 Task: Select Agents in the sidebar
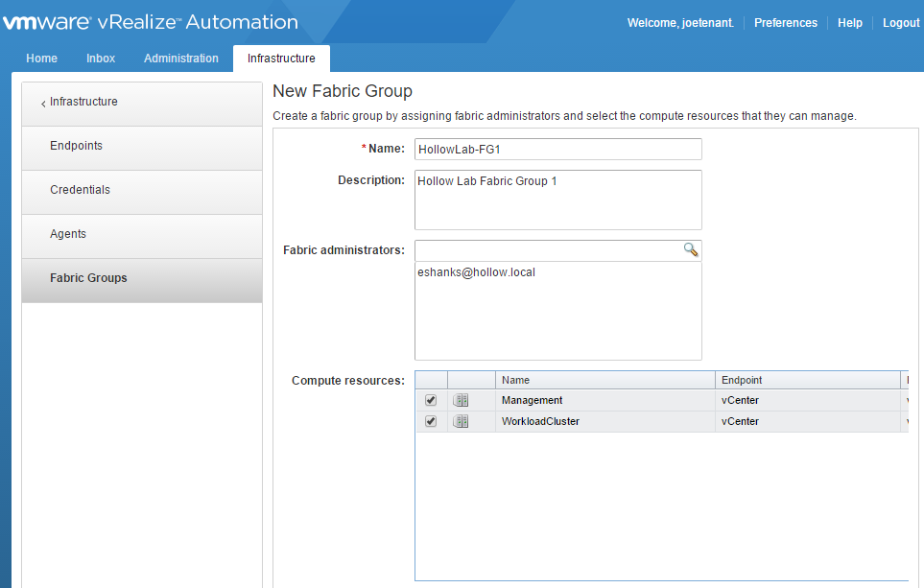coord(68,234)
